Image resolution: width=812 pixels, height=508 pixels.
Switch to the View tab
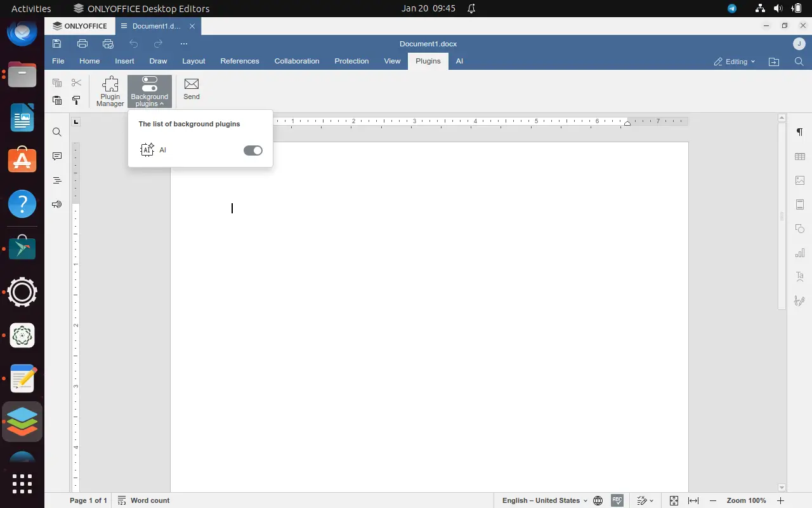(392, 61)
